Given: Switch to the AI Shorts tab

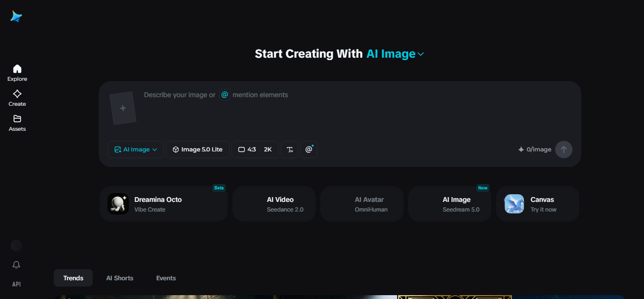Looking at the screenshot, I should 120,278.
